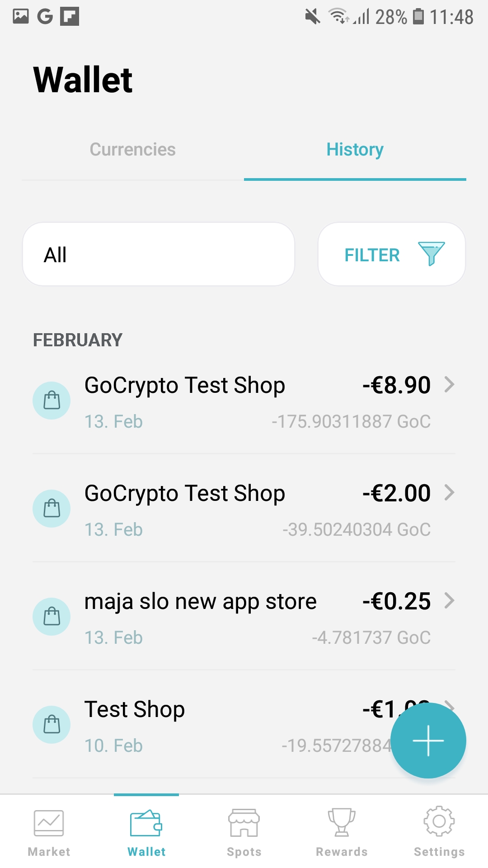Open Settings gear in bottom bar
The height and width of the screenshot is (868, 488).
(439, 822)
